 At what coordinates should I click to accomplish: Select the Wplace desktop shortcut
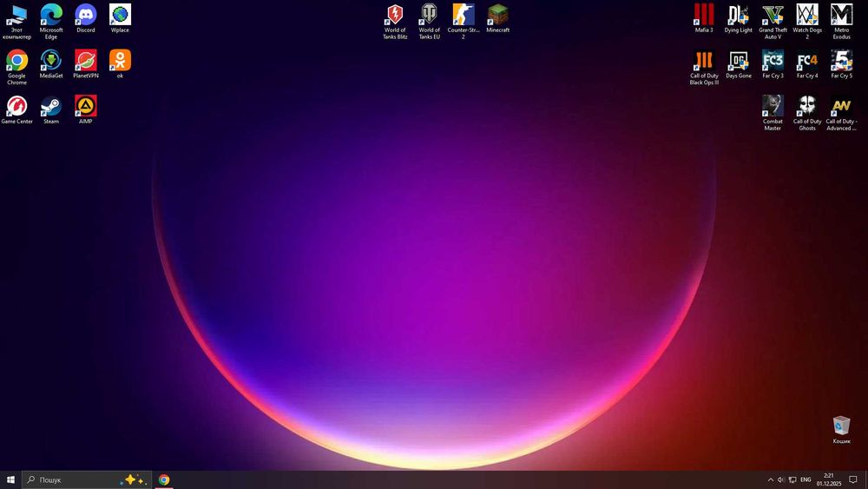pos(120,18)
